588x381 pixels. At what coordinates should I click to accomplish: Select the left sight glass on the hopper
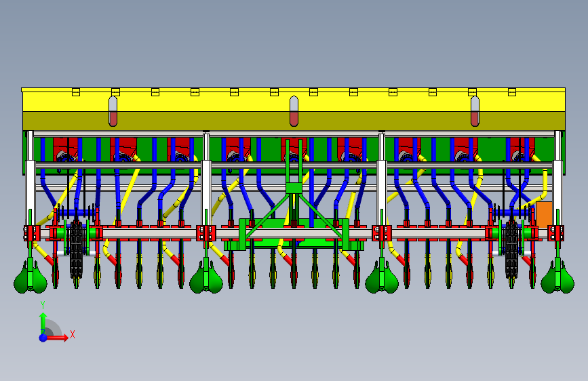113,111
